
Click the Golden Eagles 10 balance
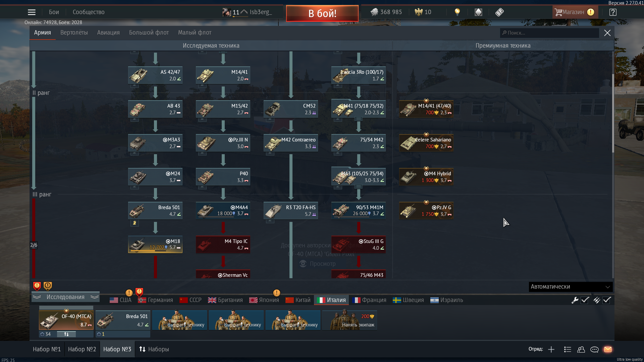[423, 12]
